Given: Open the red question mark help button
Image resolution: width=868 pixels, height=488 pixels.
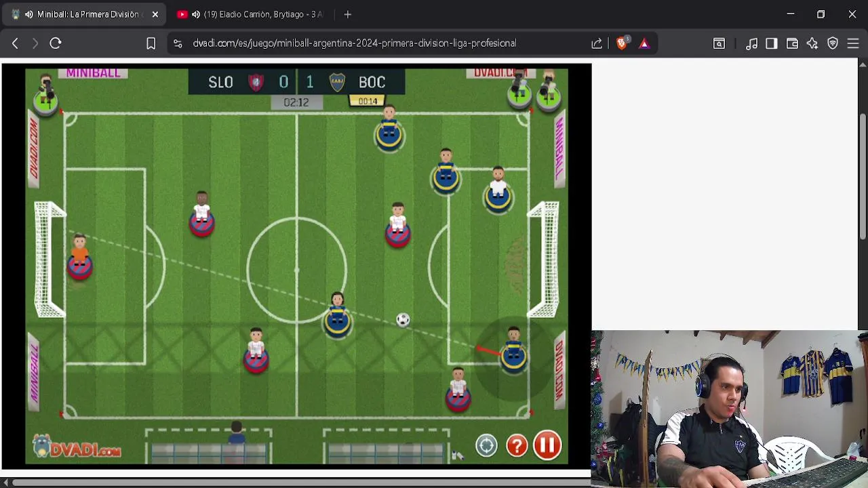Looking at the screenshot, I should tap(517, 445).
